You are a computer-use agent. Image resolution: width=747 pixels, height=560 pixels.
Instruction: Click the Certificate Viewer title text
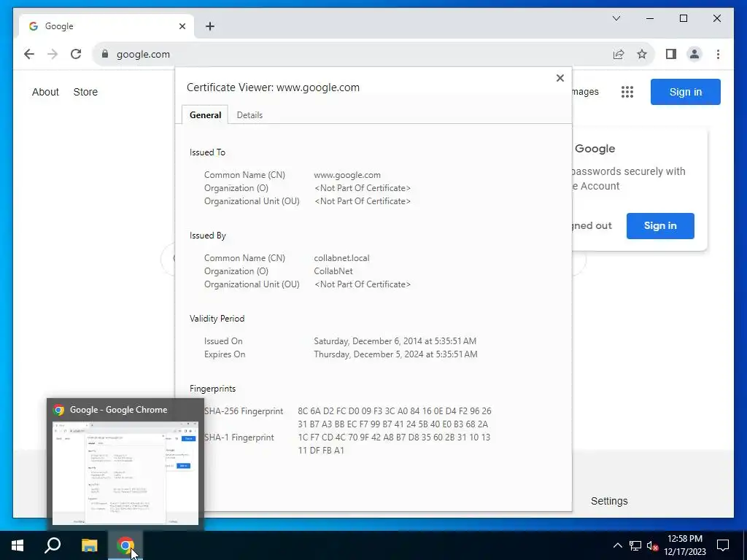(x=273, y=87)
